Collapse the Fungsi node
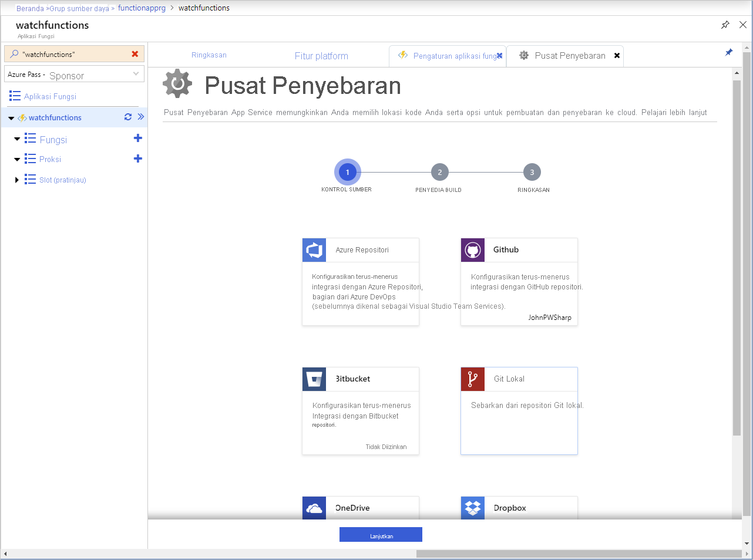 tap(17, 140)
